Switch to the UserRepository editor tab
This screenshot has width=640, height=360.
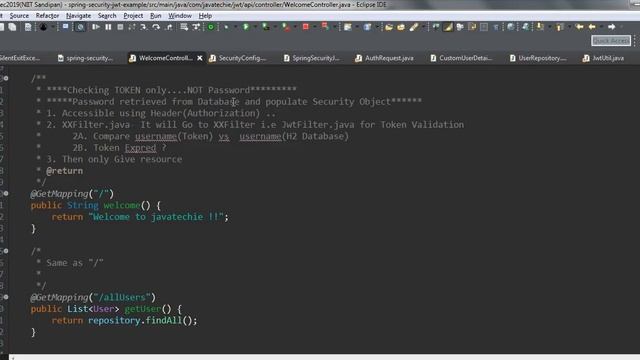(538, 58)
